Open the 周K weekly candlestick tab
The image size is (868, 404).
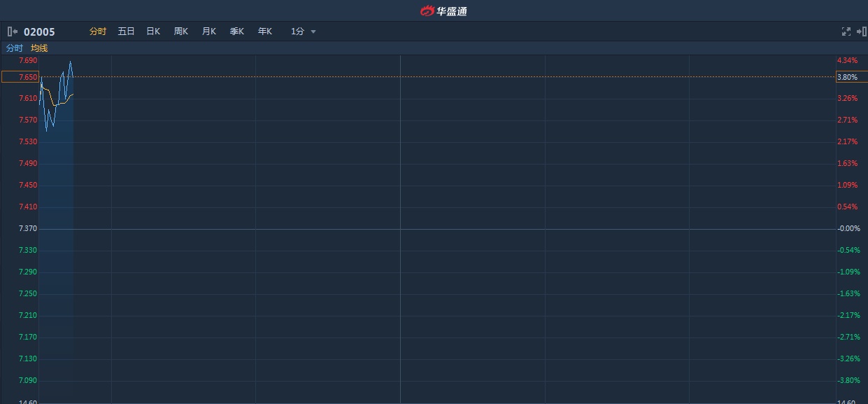pos(181,32)
